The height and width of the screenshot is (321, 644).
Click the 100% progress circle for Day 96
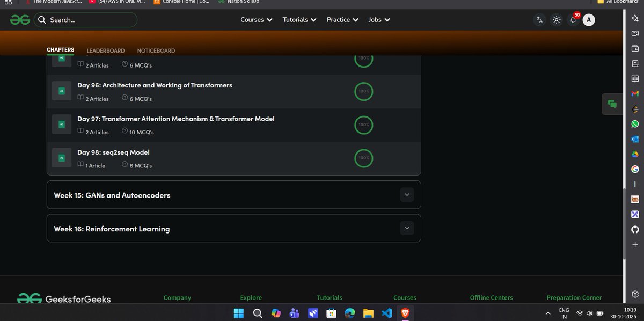click(x=364, y=91)
